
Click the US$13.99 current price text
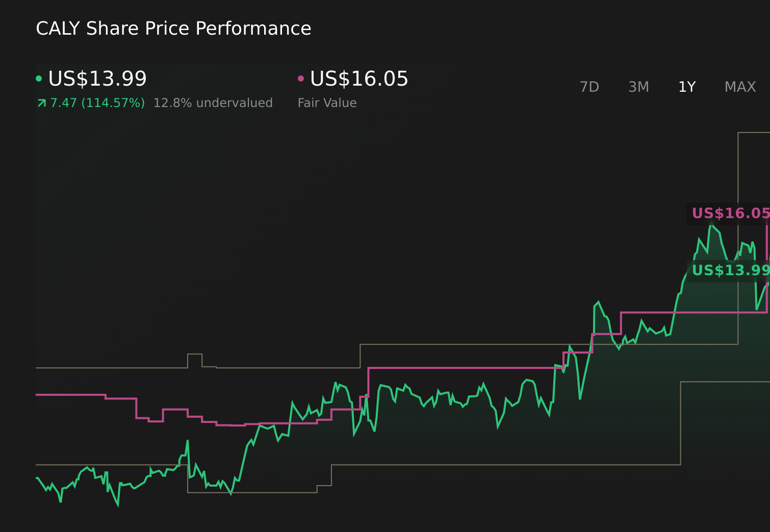(97, 79)
